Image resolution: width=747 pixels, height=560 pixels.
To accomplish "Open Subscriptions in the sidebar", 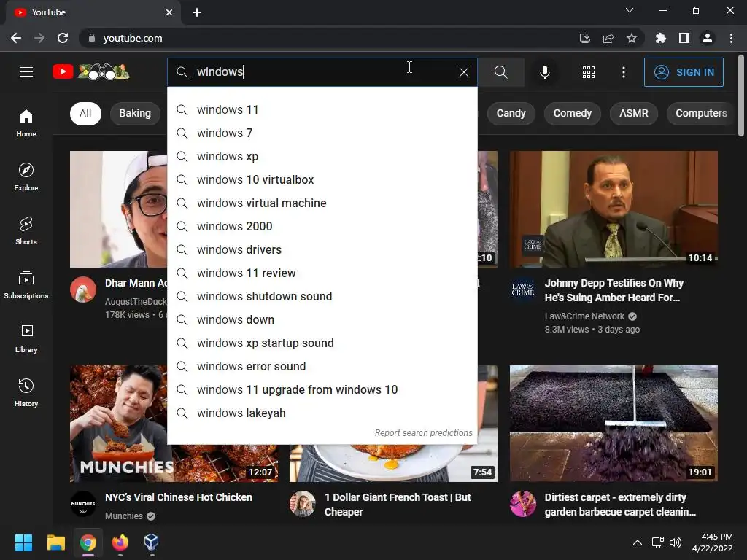I will [x=26, y=285].
